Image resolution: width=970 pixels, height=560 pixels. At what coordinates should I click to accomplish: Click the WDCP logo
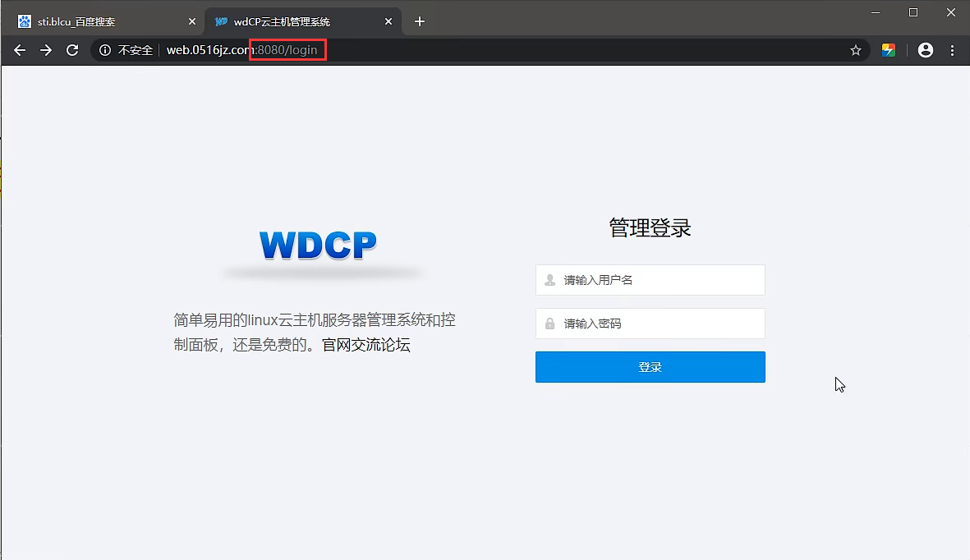(x=318, y=245)
